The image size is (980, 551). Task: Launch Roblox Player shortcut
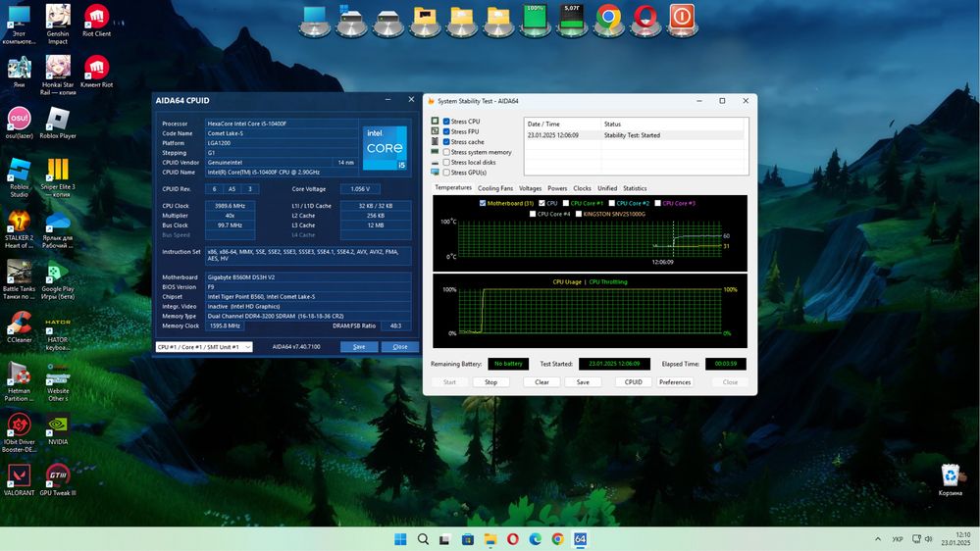pyautogui.click(x=58, y=122)
